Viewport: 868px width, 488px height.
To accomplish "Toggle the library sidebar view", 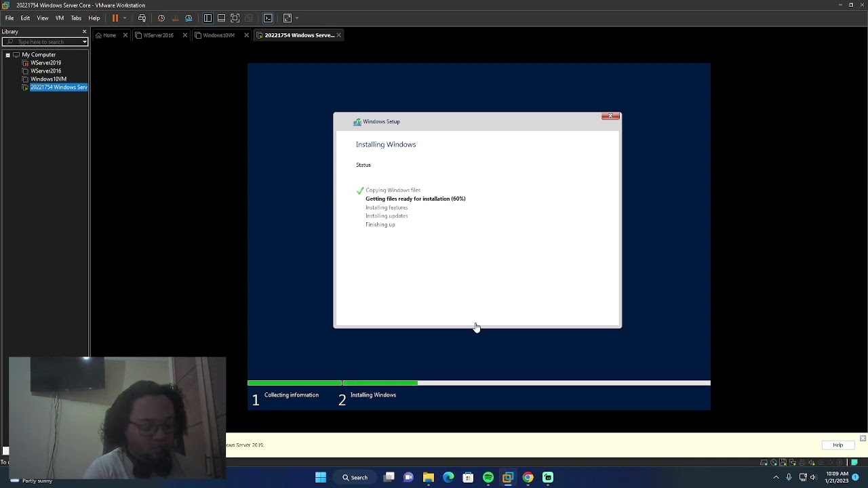I will pos(208,18).
